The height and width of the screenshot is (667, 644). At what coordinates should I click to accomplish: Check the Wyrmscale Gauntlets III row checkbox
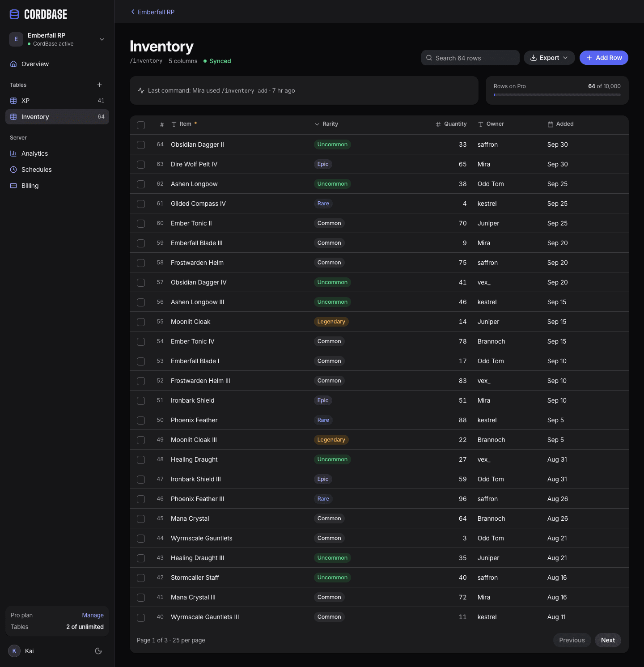point(141,617)
